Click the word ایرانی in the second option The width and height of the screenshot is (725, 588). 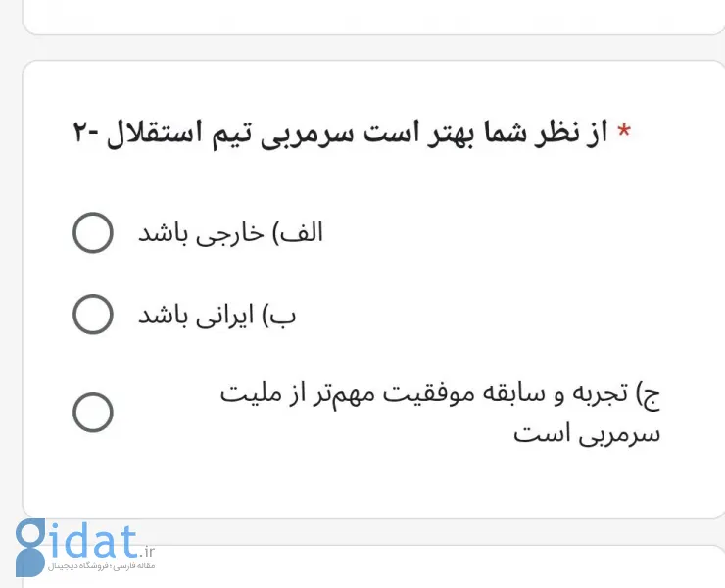pyautogui.click(x=225, y=317)
